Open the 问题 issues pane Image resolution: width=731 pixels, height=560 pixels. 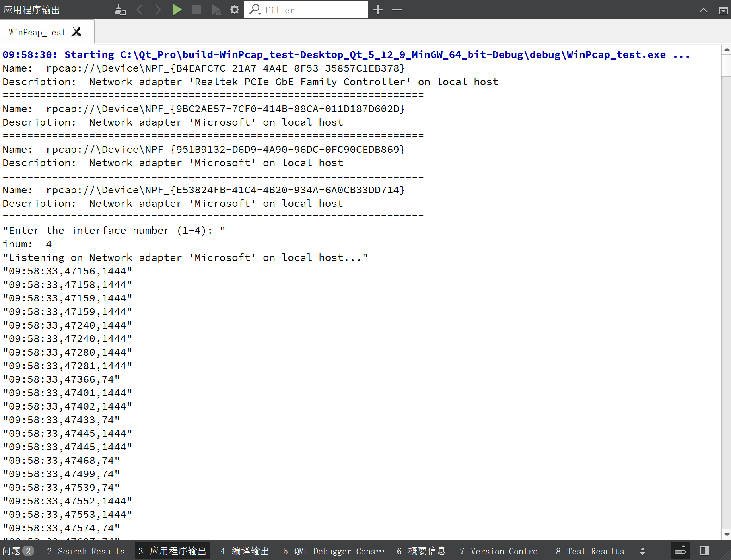18,551
